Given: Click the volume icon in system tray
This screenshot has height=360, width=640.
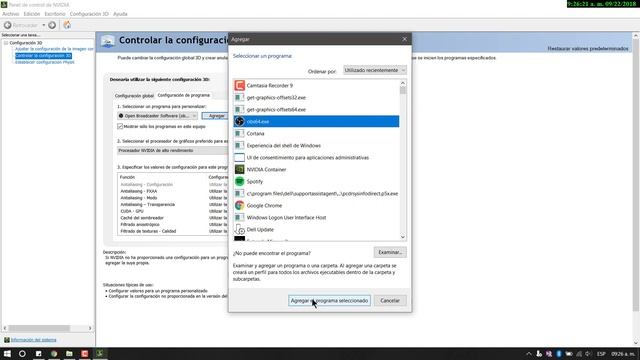Looking at the screenshot, I should (588, 353).
